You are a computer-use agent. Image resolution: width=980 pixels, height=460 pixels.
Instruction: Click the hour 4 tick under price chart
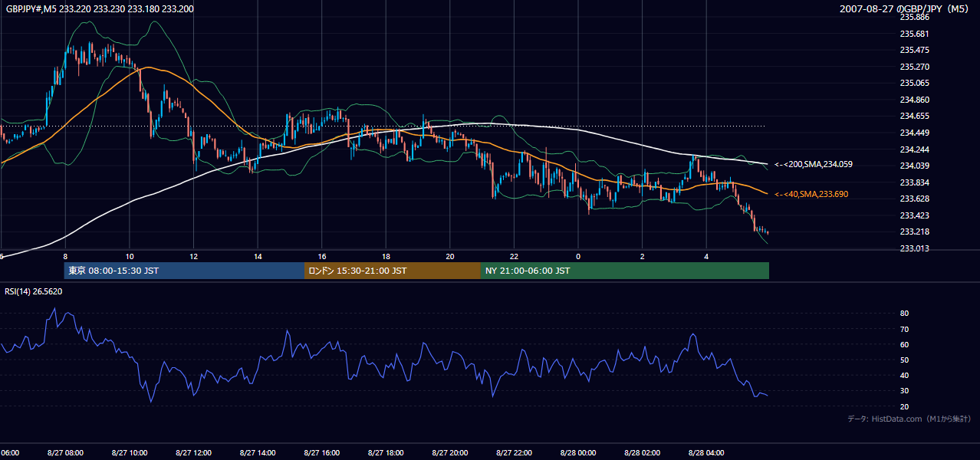(706, 256)
